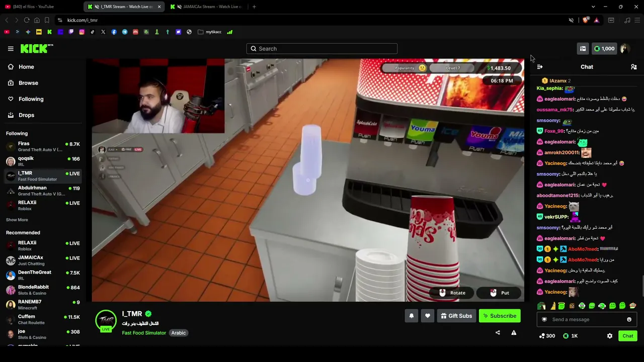Go to the KICK logo homepage
Screen dimensions: 644x362
coord(37,48)
